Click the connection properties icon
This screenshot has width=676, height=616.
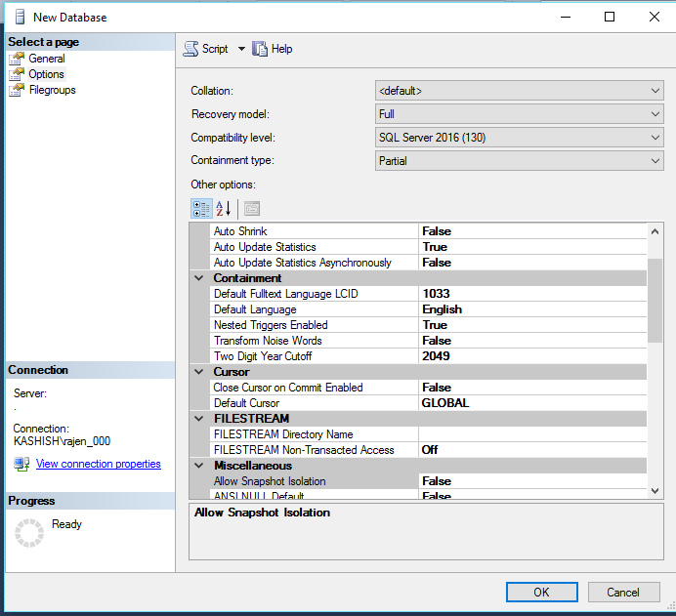[x=21, y=465]
